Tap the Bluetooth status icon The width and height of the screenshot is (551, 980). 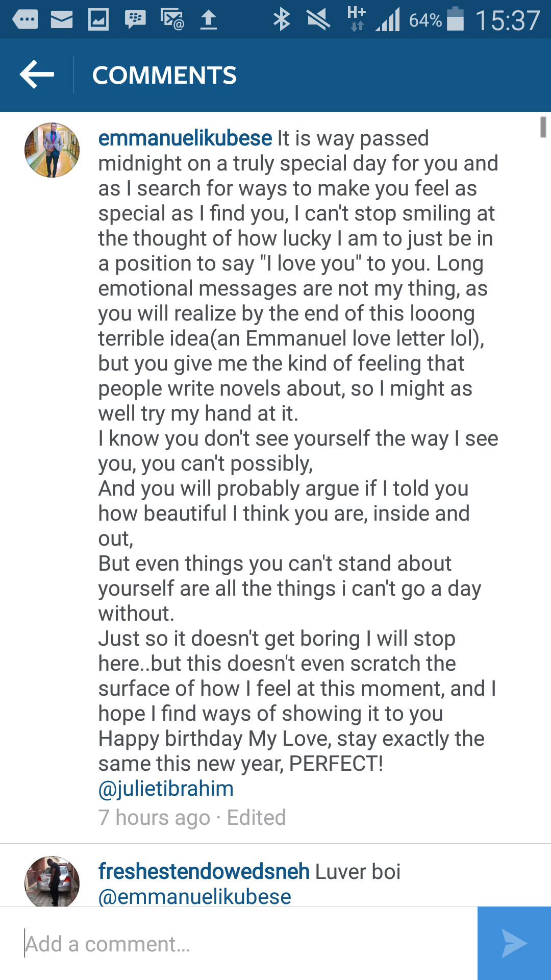282,20
